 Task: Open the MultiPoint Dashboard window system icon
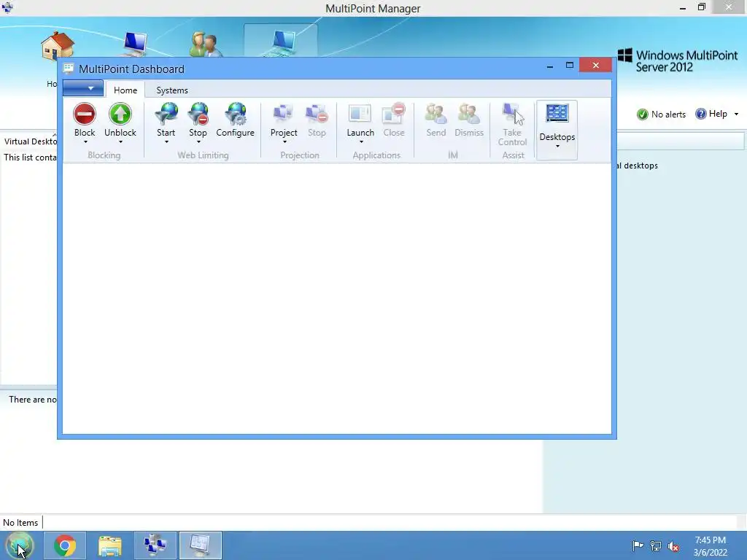pyautogui.click(x=69, y=69)
